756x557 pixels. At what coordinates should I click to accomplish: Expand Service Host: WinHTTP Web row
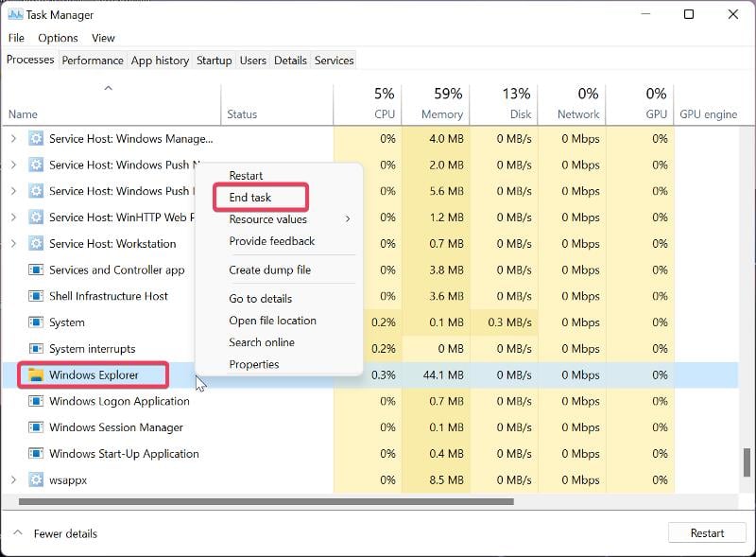point(13,218)
